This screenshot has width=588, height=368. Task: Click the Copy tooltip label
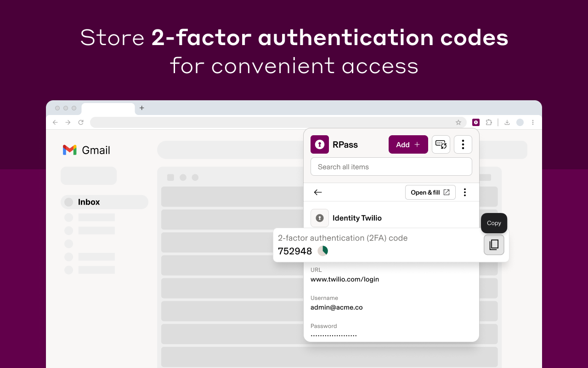pyautogui.click(x=494, y=223)
